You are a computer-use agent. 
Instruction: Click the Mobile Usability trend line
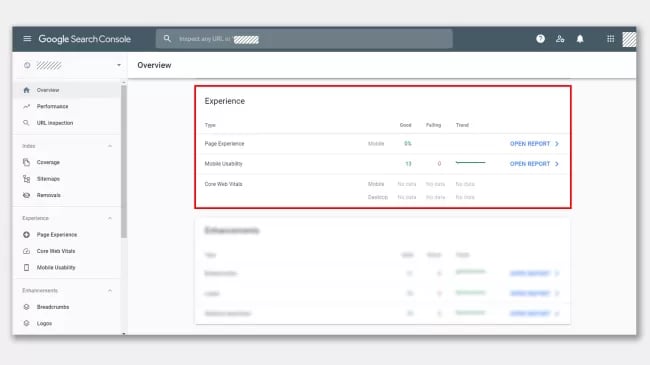click(470, 163)
